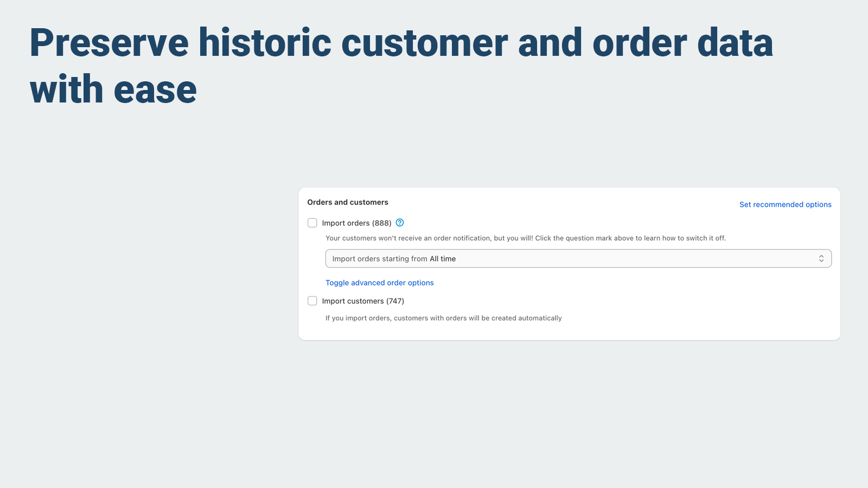Click the up-down arrows in the dropdown field

pos(822,258)
